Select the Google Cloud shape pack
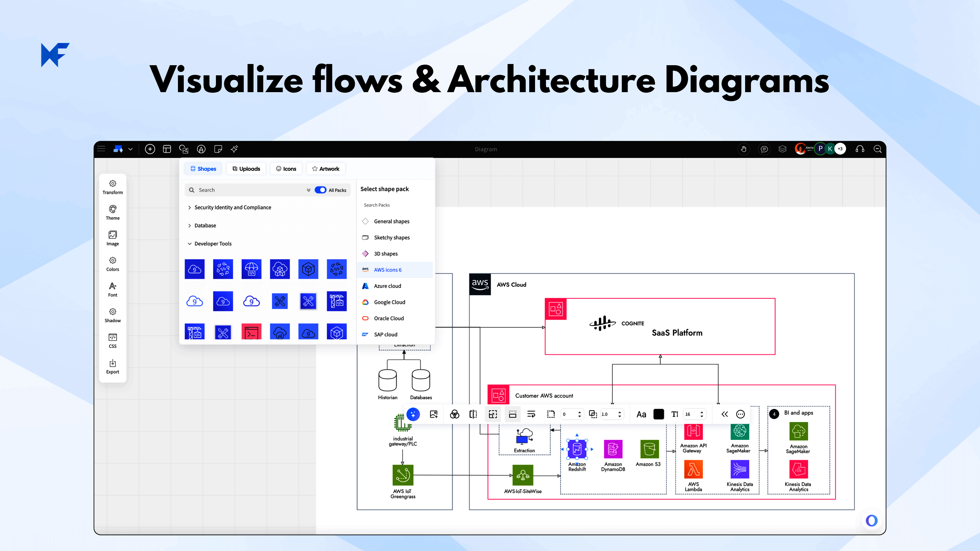The image size is (980, 551). (389, 302)
